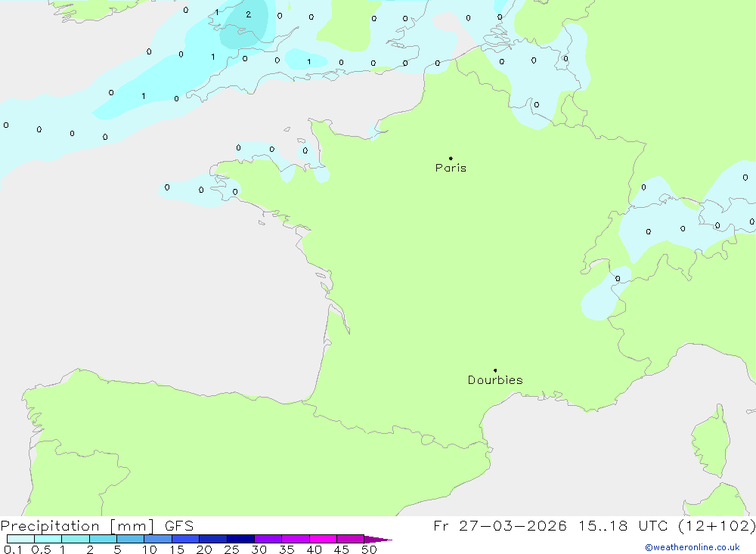This screenshot has height=554, width=756.
Task: Click the Paris location dot marker
Action: [451, 158]
